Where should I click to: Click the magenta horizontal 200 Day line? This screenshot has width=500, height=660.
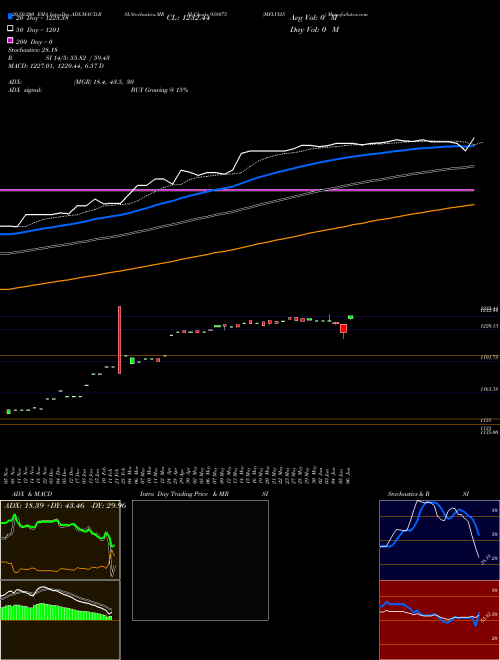(237, 190)
